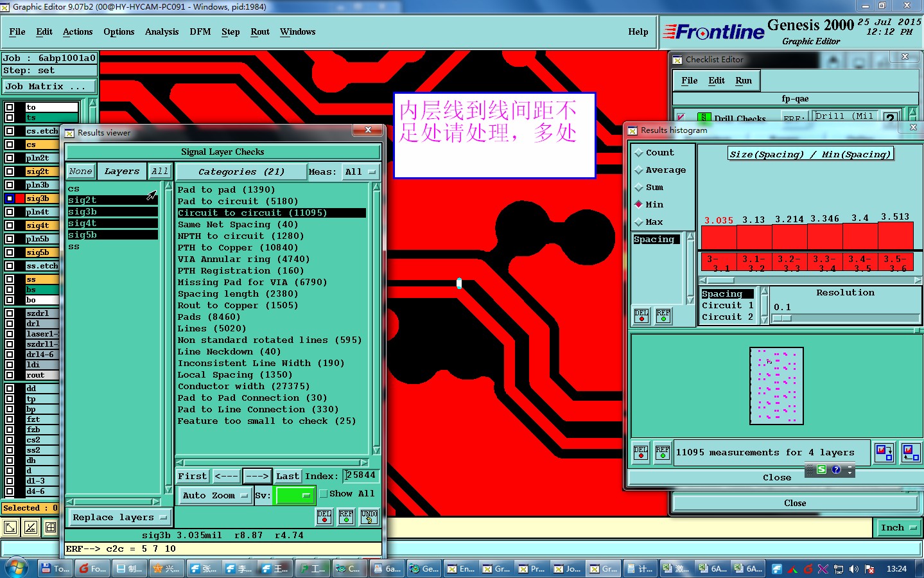
Task: Select the Average radio option
Action: pos(639,170)
